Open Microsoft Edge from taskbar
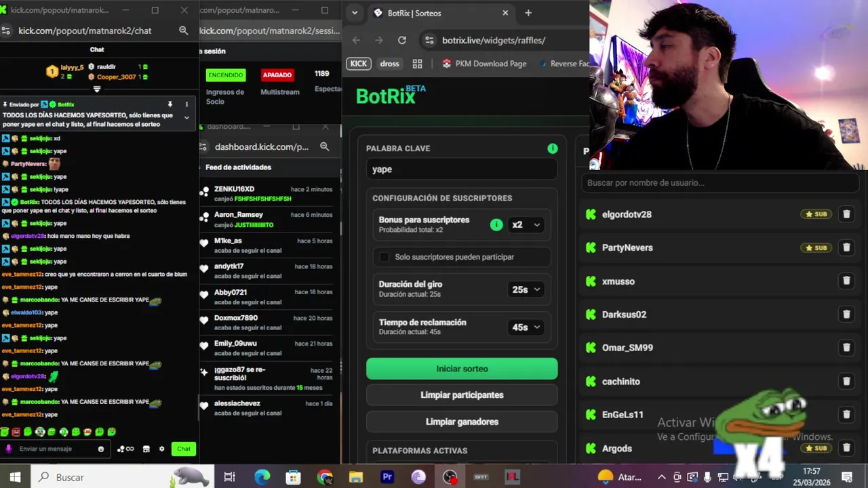 click(x=262, y=477)
